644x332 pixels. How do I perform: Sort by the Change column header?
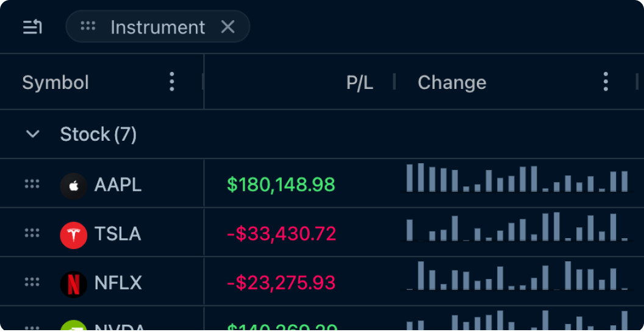pos(452,82)
